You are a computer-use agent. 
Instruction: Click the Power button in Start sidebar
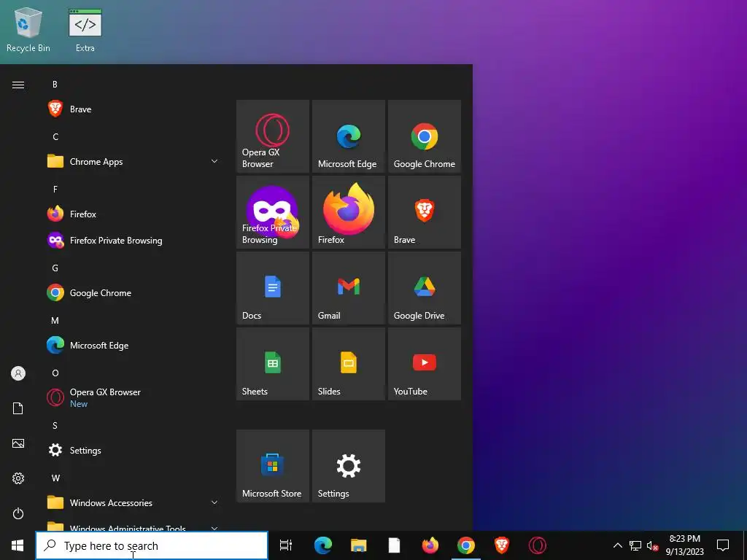18,513
